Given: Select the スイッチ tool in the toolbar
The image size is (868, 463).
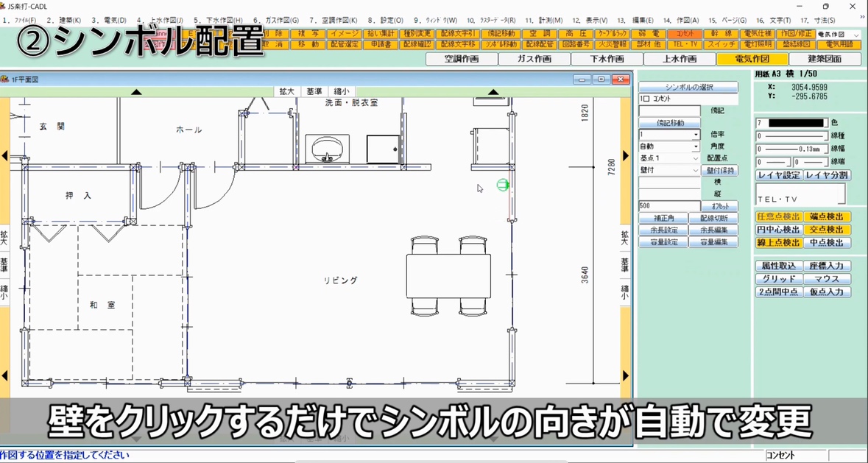Looking at the screenshot, I should pyautogui.click(x=721, y=43).
